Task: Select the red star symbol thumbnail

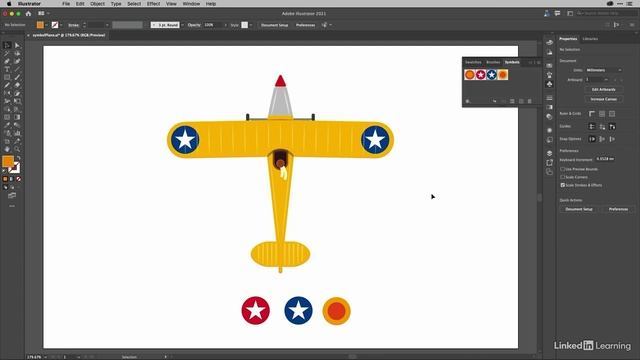Action: (x=480, y=75)
